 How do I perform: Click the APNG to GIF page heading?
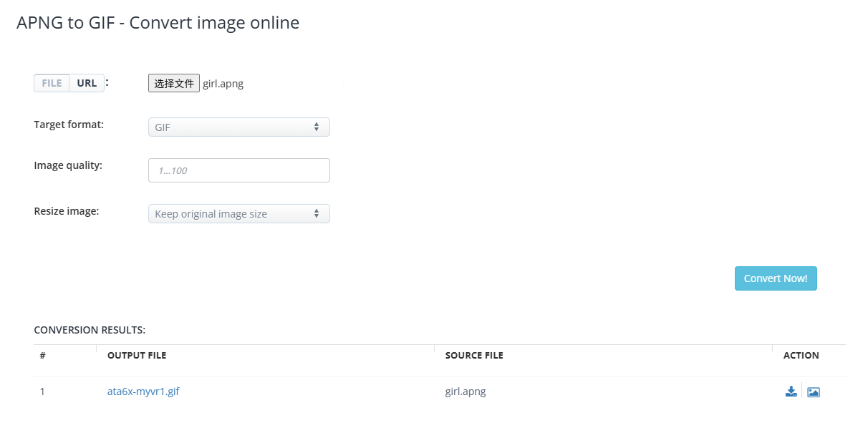[x=158, y=23]
